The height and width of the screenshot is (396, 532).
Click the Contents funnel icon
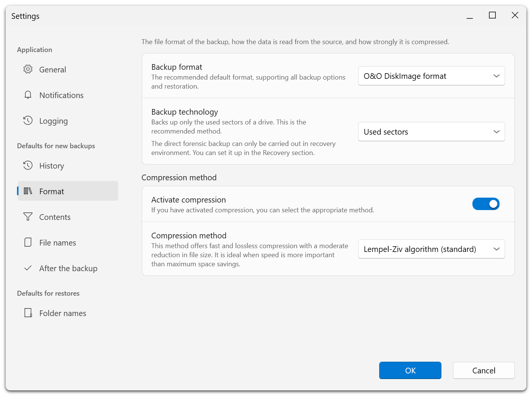[28, 216]
